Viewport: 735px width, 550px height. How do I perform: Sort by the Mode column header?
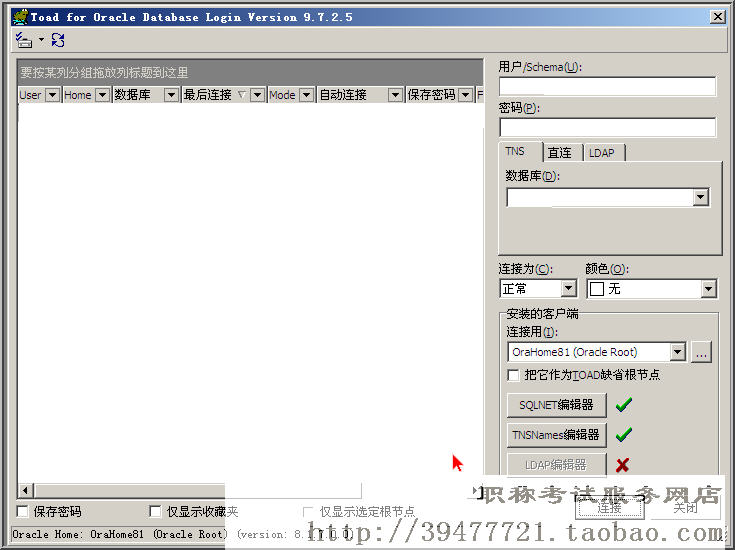(283, 95)
